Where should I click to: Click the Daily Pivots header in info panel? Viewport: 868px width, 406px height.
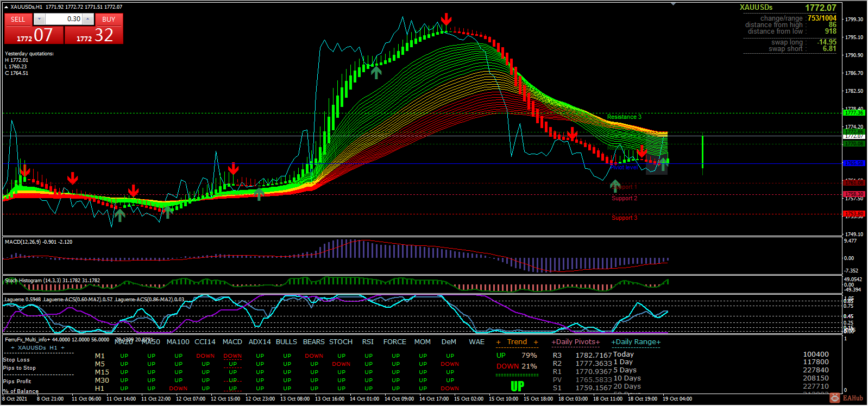[576, 342]
